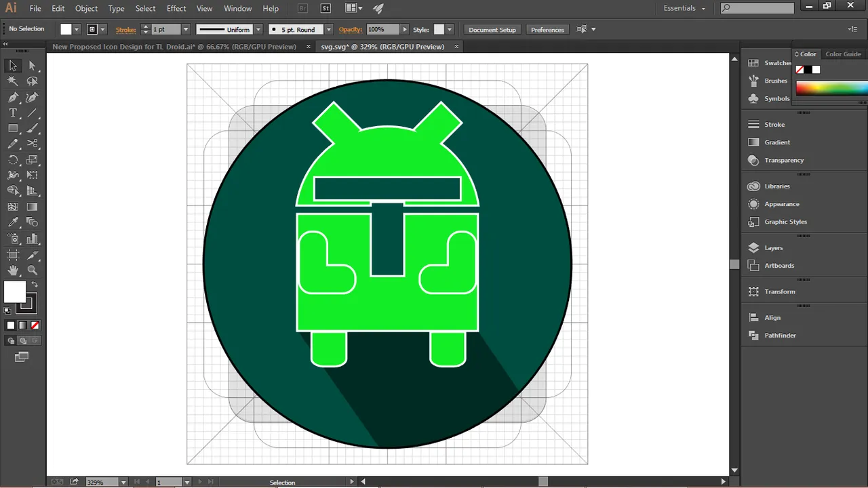Open the Effect menu
The width and height of the screenshot is (868, 488).
[x=176, y=8]
